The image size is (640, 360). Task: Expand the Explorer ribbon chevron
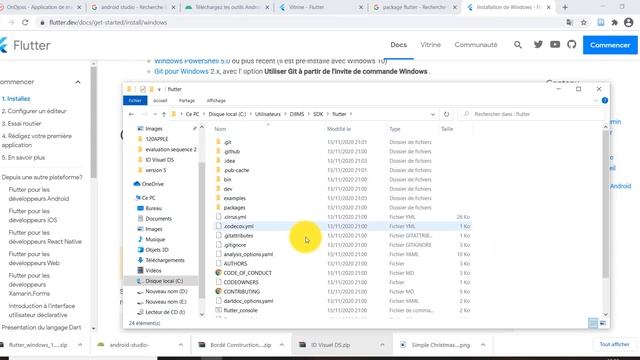[596, 100]
